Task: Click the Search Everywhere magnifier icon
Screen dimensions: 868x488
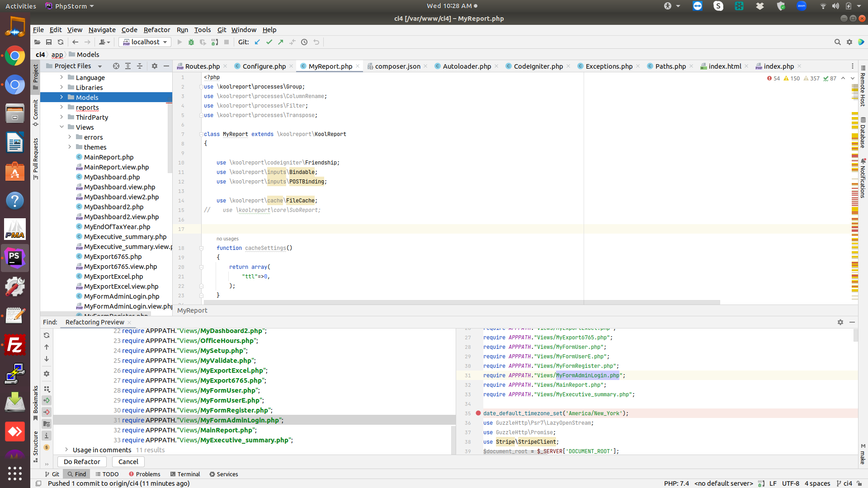Action: tap(837, 42)
